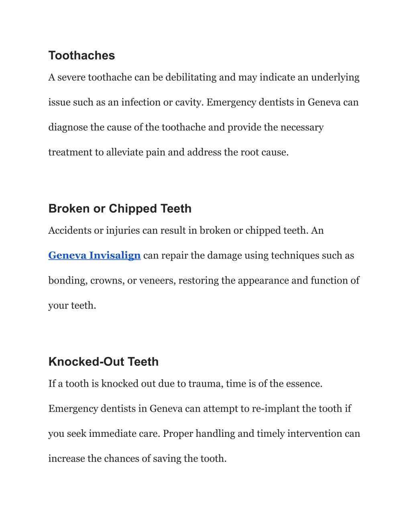
Task: Place cursor in 'A severe toothache' line
Action: pyautogui.click(x=204, y=77)
